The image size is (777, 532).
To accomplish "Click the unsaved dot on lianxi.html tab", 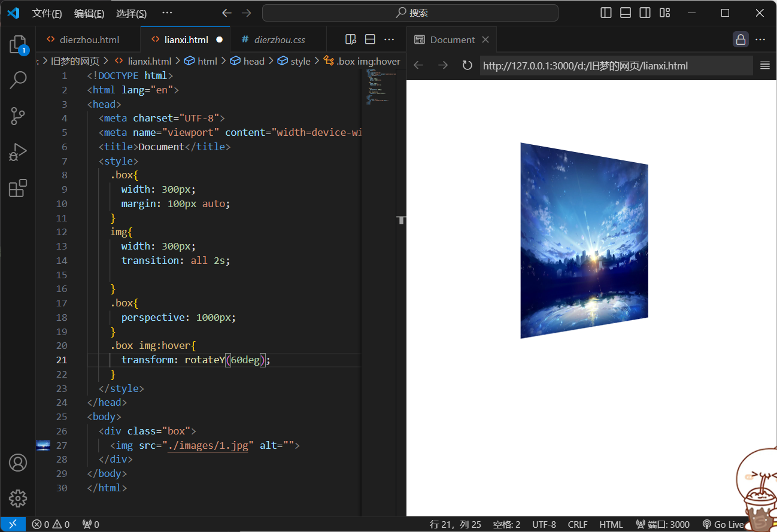I will pos(219,39).
